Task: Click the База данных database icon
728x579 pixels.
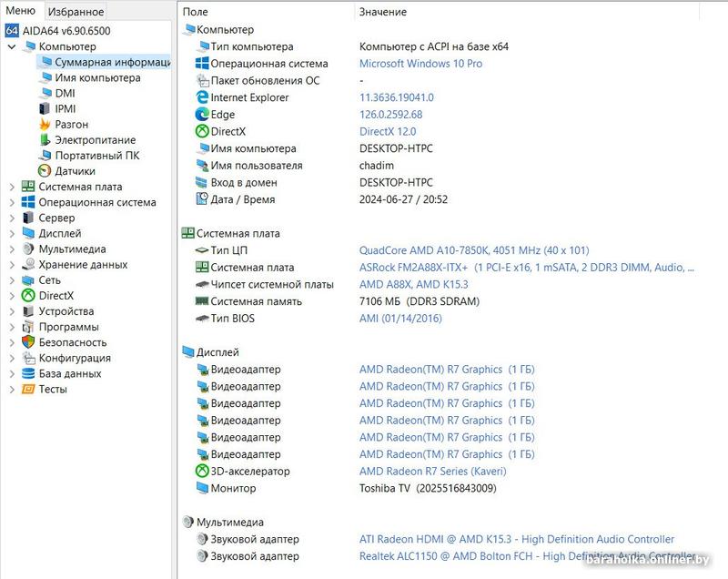Action: (28, 373)
